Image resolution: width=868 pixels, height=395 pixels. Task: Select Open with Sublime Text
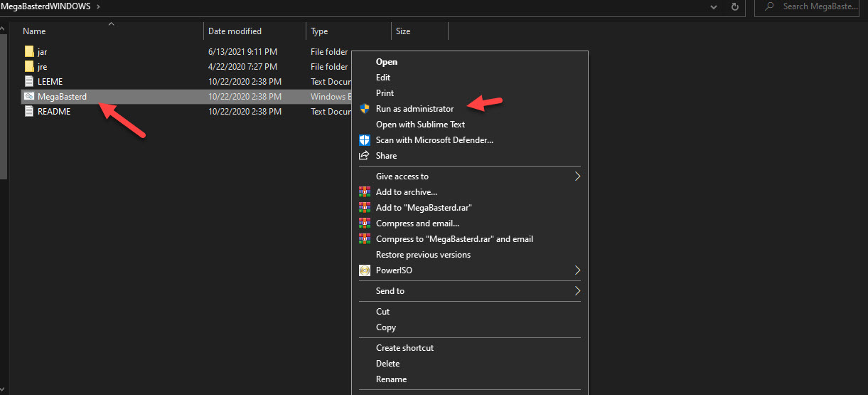coord(420,125)
